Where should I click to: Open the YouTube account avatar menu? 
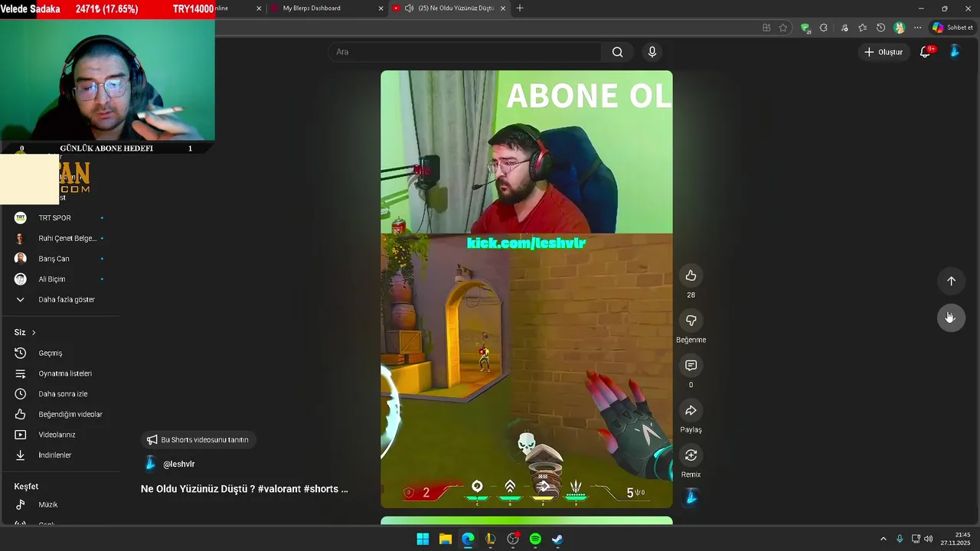[x=955, y=51]
